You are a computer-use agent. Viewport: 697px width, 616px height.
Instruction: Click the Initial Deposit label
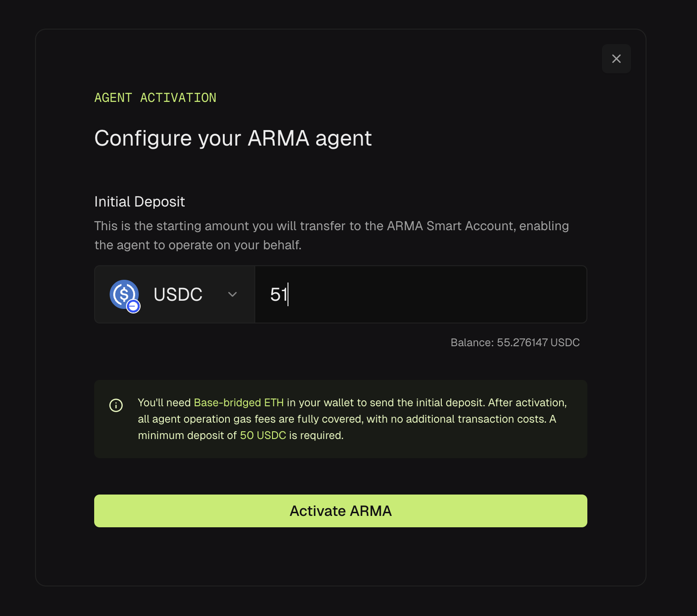[x=139, y=202]
